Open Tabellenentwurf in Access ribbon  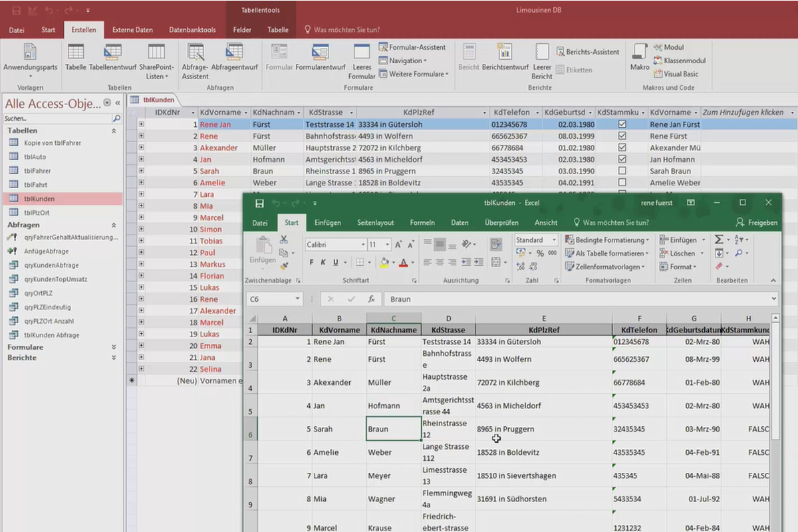pyautogui.click(x=112, y=58)
